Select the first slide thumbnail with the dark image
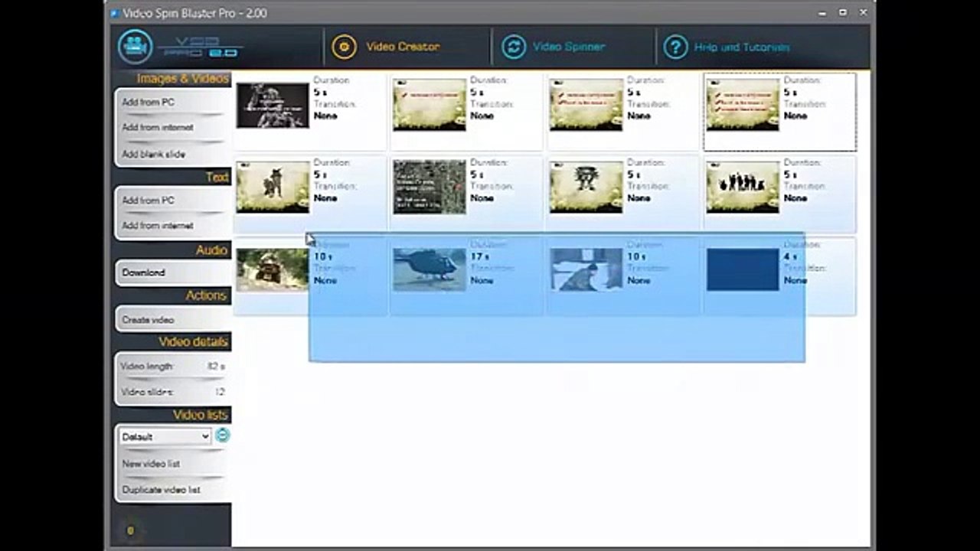The height and width of the screenshot is (551, 980). [x=273, y=105]
